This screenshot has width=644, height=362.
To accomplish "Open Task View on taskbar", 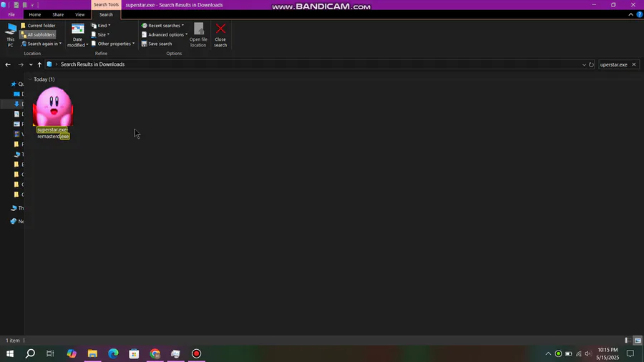I will point(50,353).
